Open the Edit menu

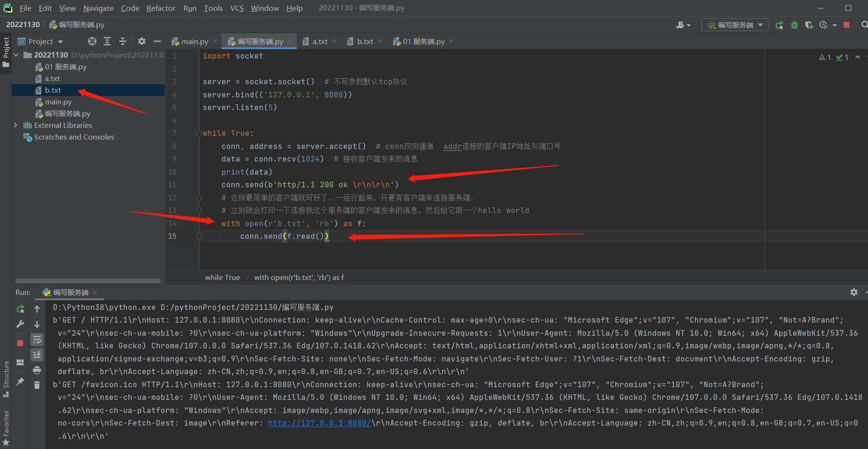(45, 8)
